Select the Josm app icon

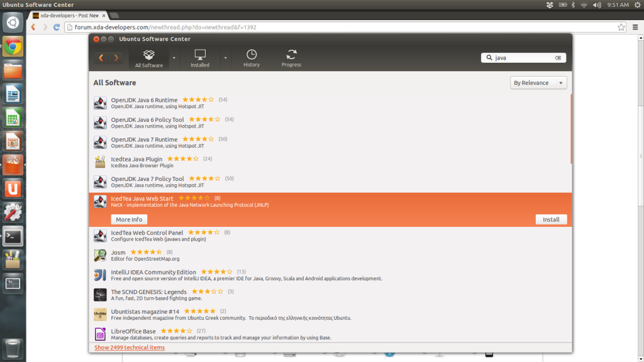[x=100, y=255]
